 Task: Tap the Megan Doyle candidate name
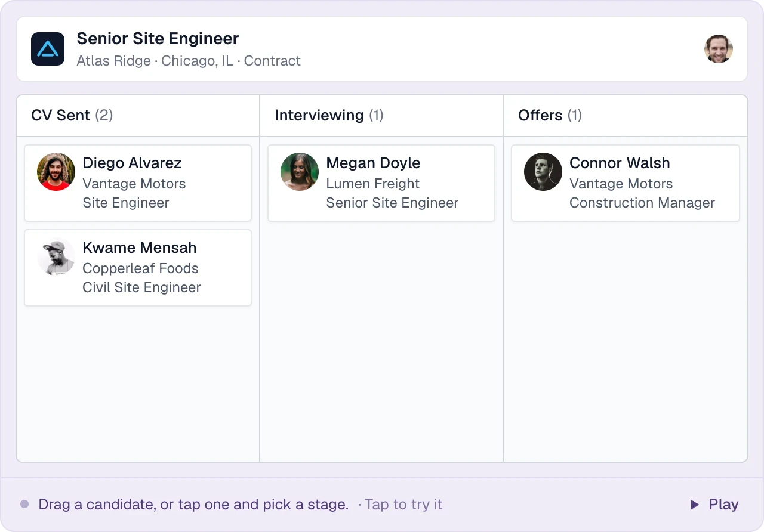coord(373,163)
